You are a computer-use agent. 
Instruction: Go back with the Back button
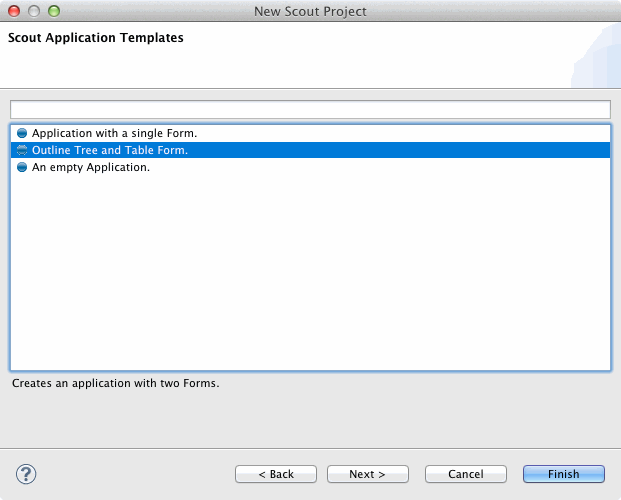tap(276, 474)
